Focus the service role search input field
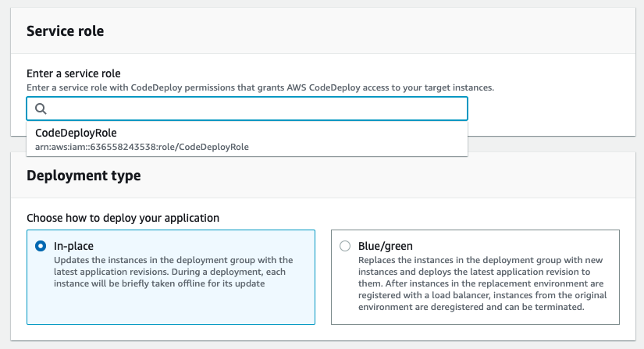The image size is (644, 349). 247,109
